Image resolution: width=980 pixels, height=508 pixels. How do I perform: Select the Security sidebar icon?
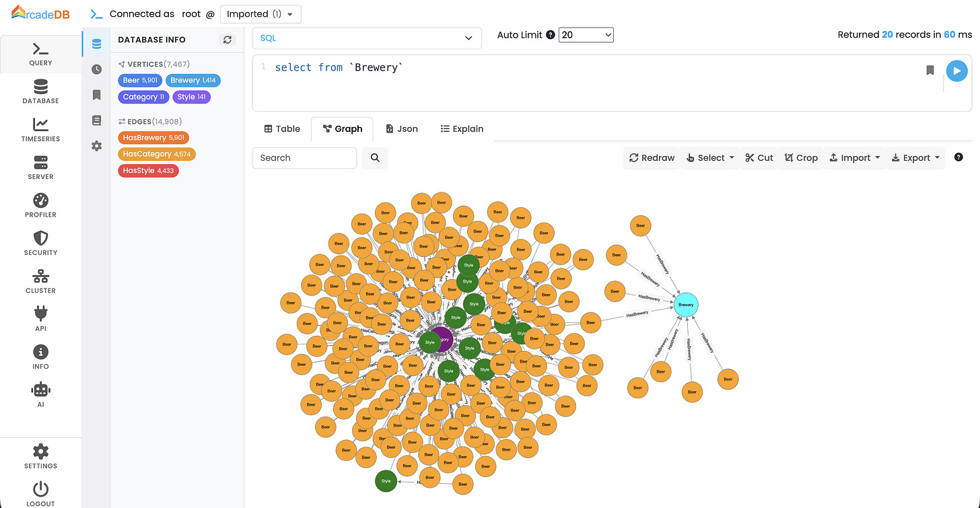40,241
